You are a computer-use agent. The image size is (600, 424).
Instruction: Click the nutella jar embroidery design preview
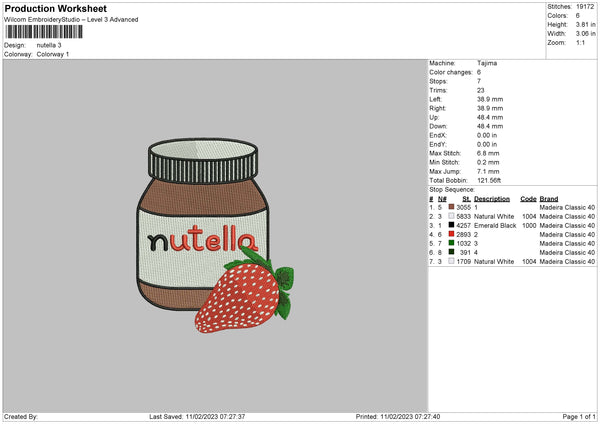pyautogui.click(x=215, y=236)
